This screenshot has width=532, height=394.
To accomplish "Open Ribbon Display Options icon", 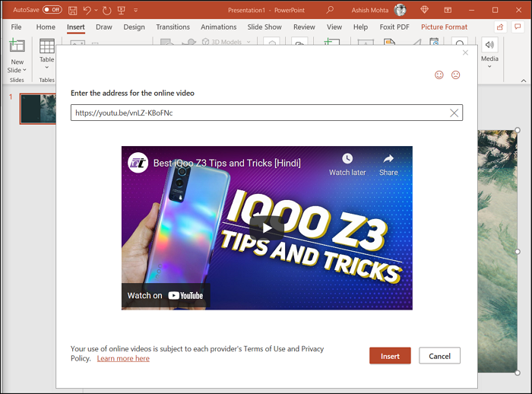I will tap(448, 10).
